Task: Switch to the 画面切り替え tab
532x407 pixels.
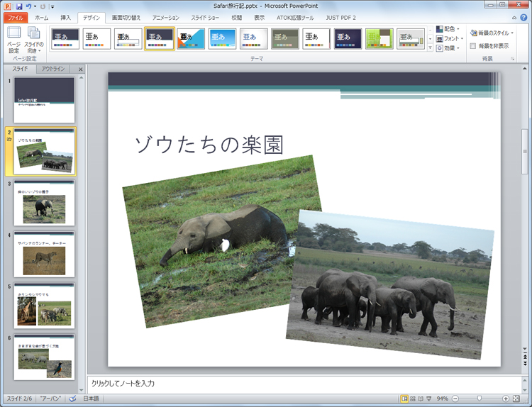Action: coord(126,18)
